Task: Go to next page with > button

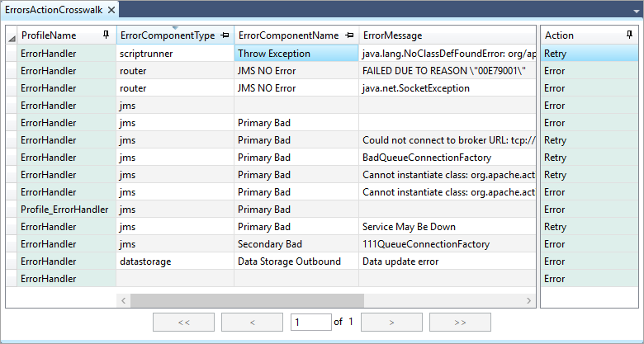Action: [391, 323]
